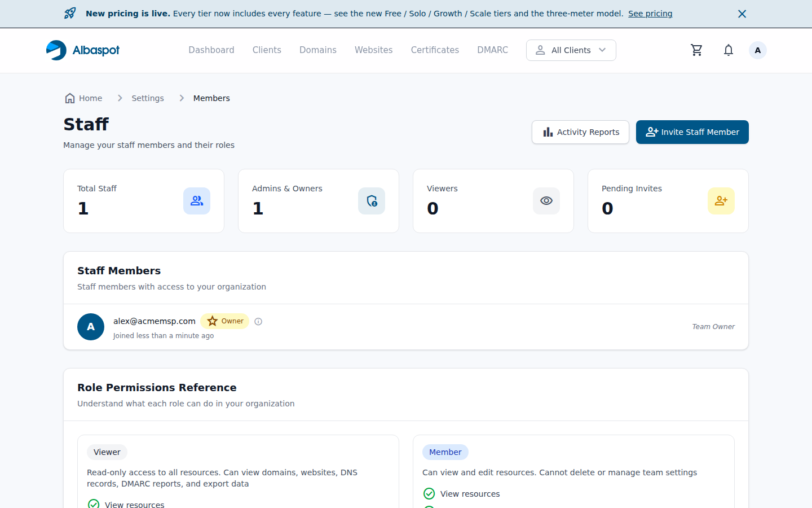Click the Viewer role badge
812x508 pixels.
click(x=107, y=452)
